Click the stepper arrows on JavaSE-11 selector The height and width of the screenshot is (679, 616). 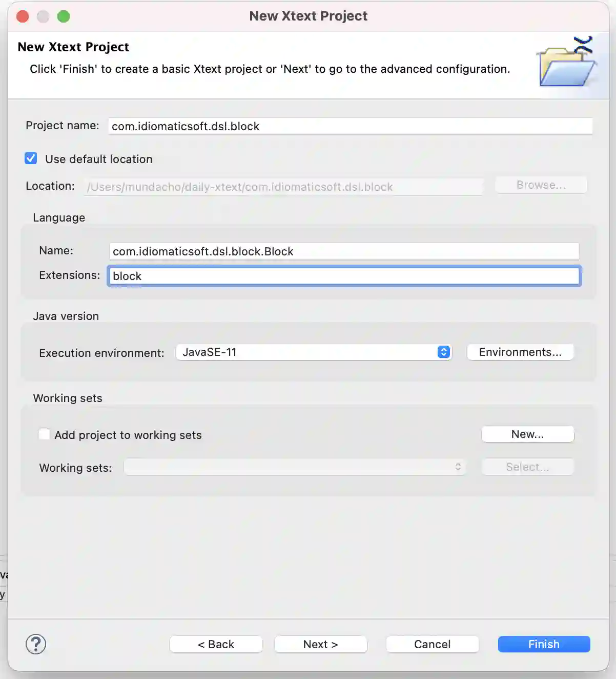click(443, 352)
